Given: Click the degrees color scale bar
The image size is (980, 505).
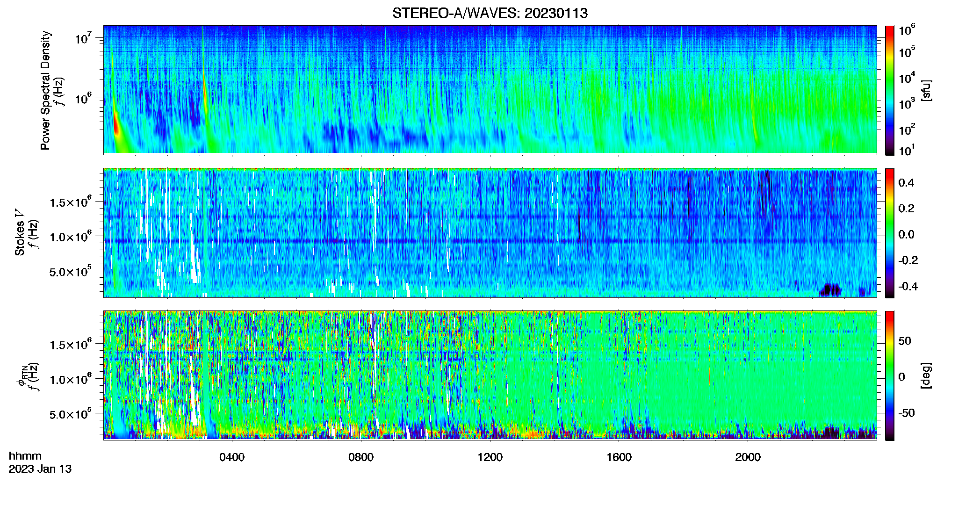Looking at the screenshot, I should 889,375.
